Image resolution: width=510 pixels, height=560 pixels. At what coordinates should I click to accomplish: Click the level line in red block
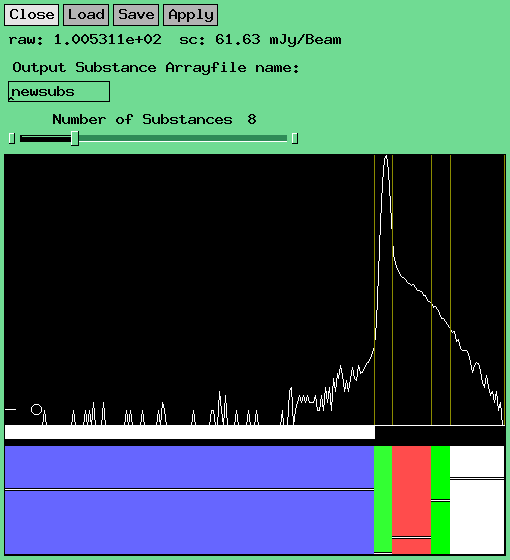tap(411, 537)
